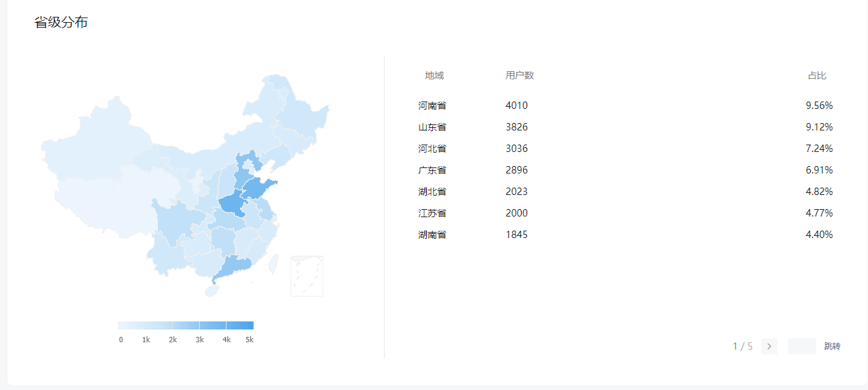Image resolution: width=868 pixels, height=390 pixels.
Task: Click the 地域 column header
Action: click(x=434, y=75)
